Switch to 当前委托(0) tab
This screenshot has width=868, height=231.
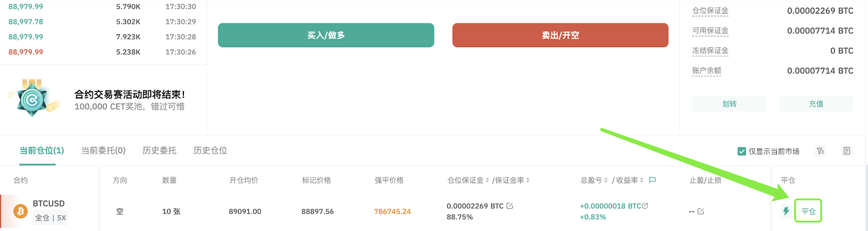coord(104,151)
